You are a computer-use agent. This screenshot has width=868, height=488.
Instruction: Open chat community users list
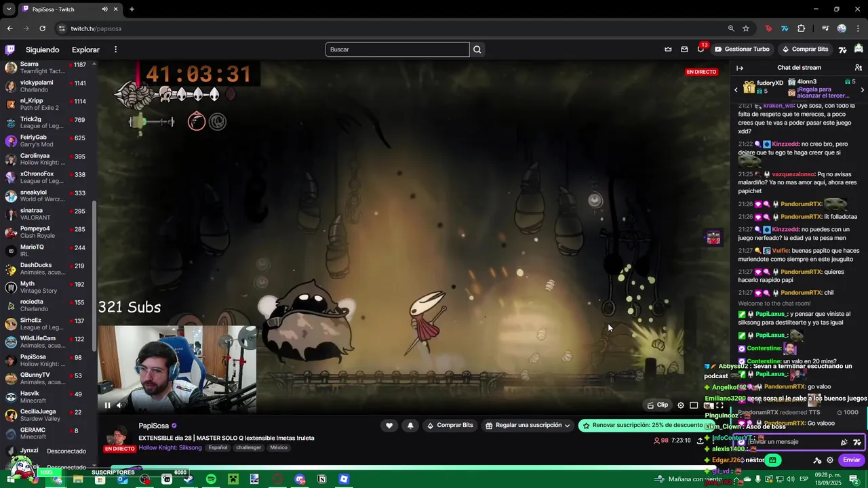click(859, 68)
